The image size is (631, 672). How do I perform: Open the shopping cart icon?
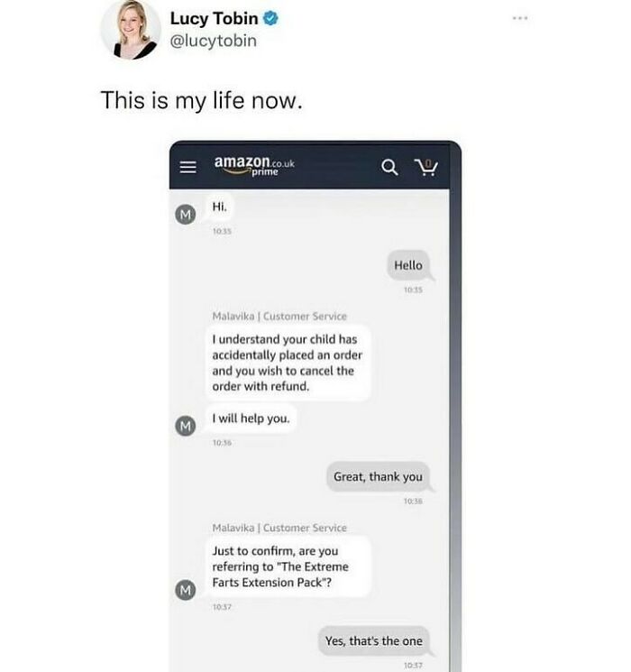pyautogui.click(x=426, y=167)
